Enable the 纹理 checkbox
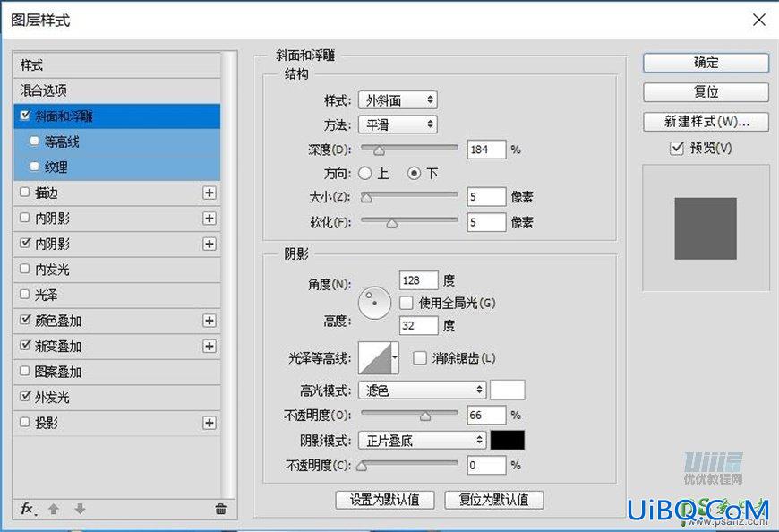 pyautogui.click(x=34, y=167)
